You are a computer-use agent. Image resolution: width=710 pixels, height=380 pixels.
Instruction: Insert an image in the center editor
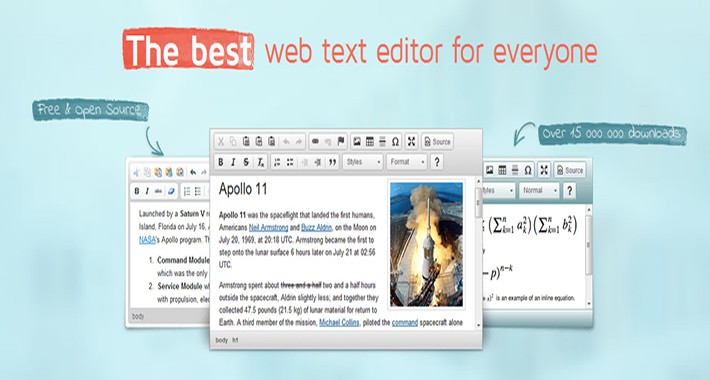(357, 142)
